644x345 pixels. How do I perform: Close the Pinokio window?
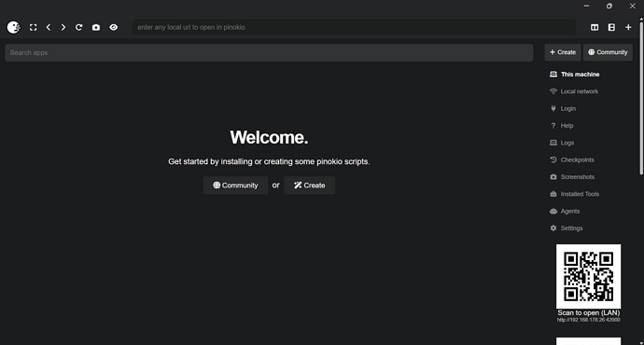[x=633, y=6]
